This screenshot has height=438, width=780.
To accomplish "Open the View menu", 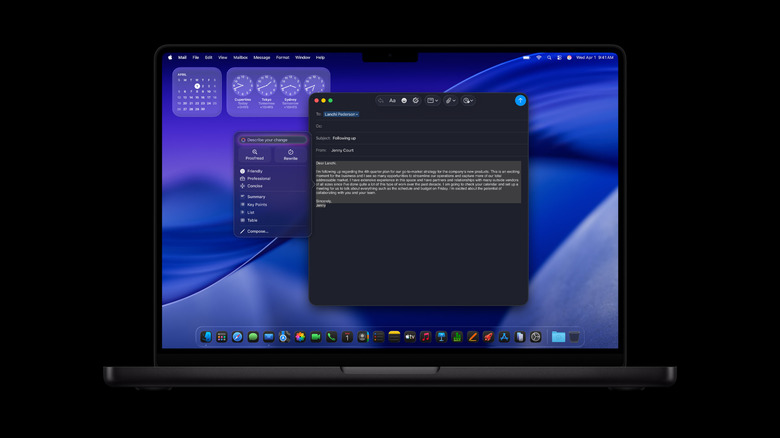I will click(223, 57).
